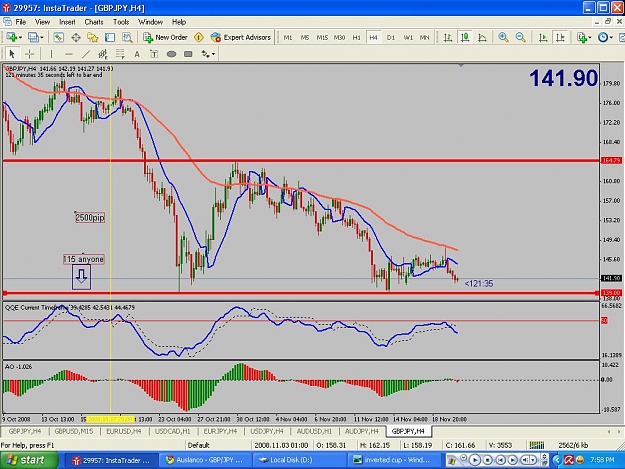This screenshot has width=625, height=469.
Task: Select the Line Chart display icon
Action: tap(482, 37)
